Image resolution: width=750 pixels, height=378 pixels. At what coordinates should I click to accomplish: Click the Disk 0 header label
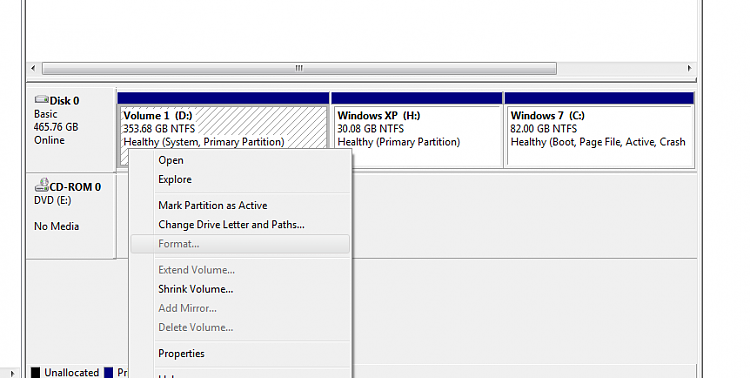65,101
